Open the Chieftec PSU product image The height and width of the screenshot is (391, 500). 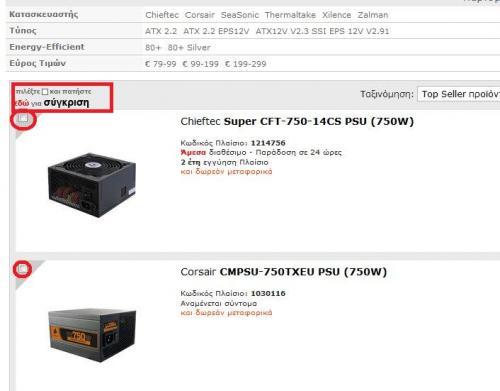[92, 185]
